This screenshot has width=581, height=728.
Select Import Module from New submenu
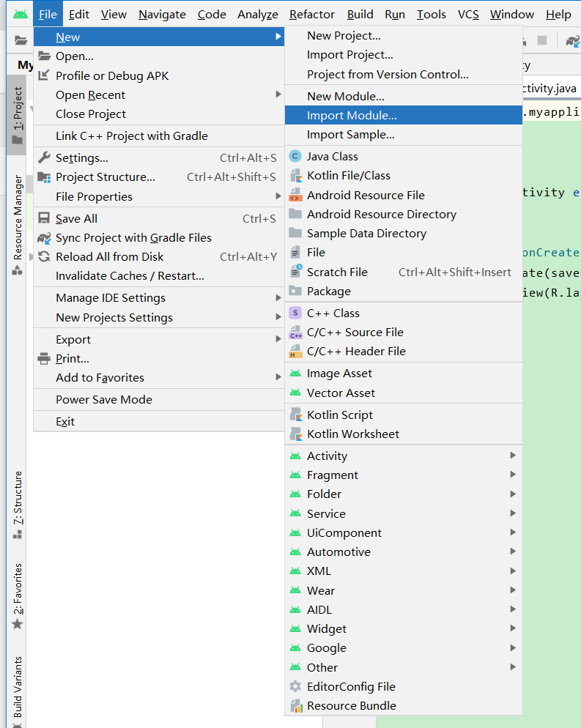coord(404,115)
